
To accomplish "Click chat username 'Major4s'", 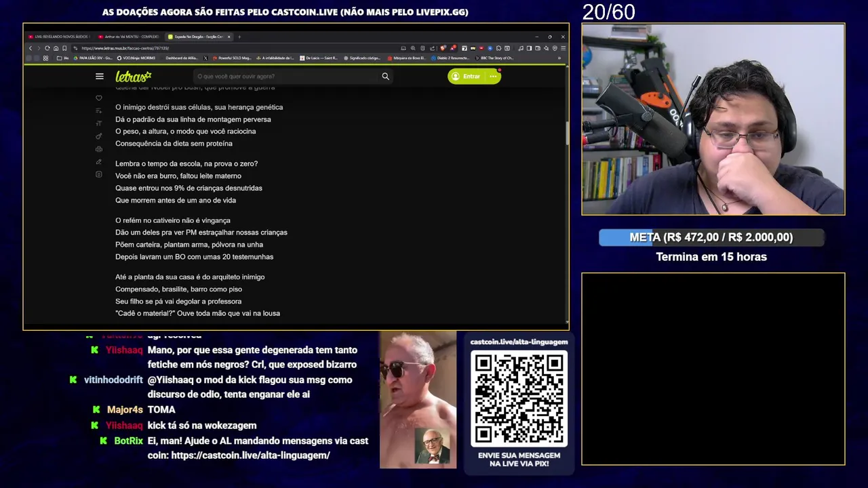I will [x=125, y=410].
